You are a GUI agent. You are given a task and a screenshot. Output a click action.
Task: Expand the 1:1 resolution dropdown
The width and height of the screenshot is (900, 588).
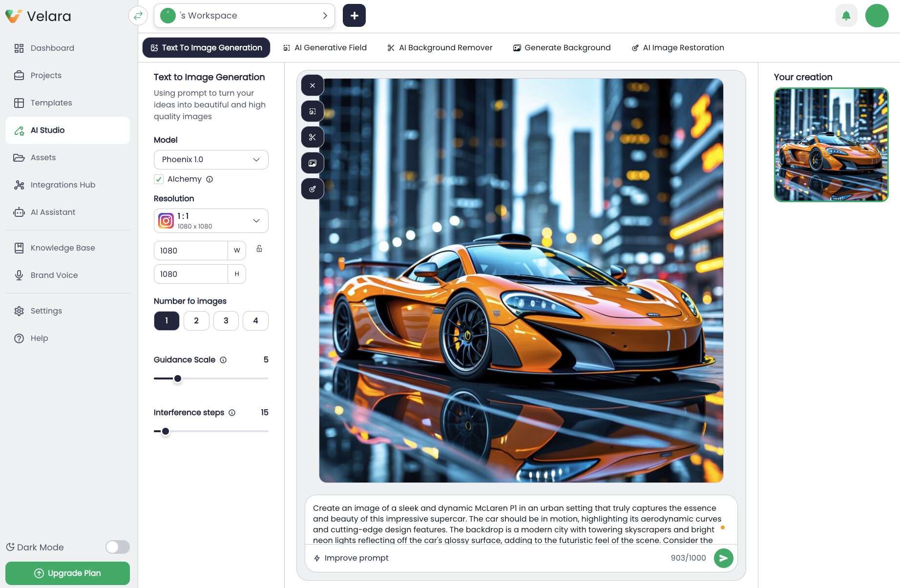coord(211,221)
